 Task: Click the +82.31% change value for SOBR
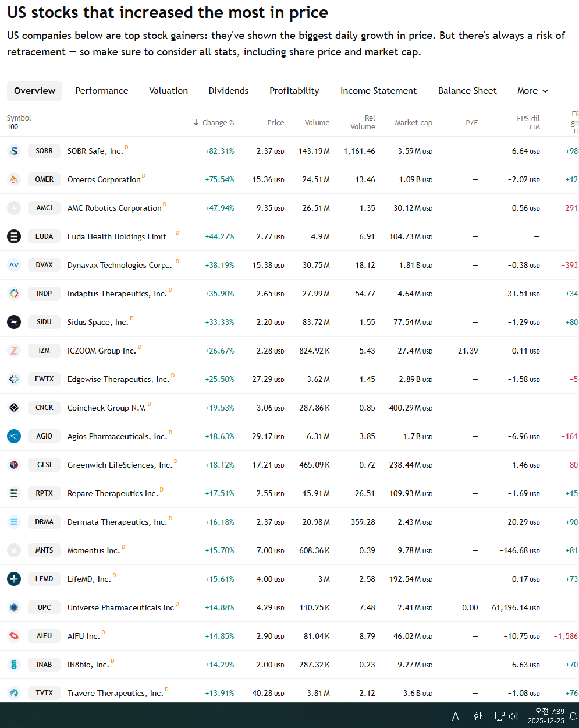[x=219, y=151]
